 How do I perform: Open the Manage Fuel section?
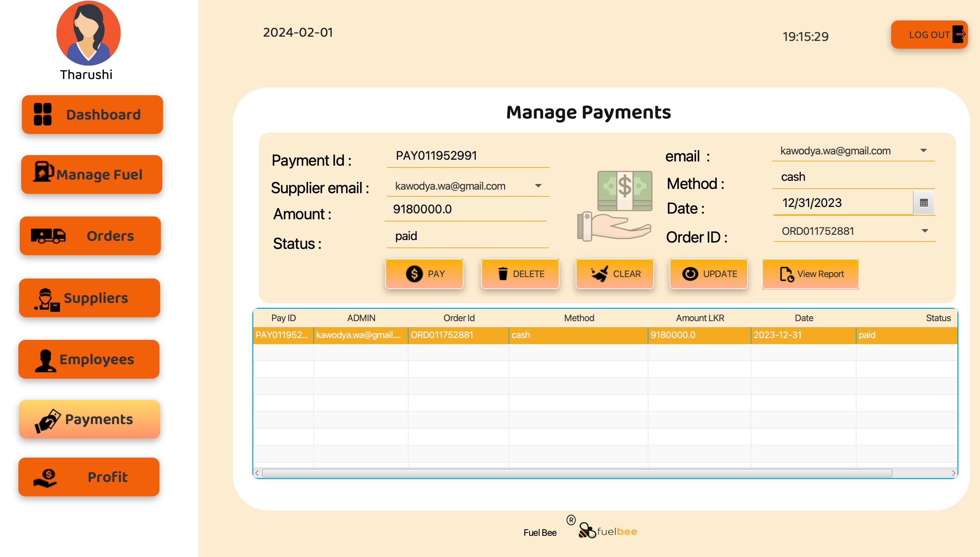click(x=92, y=175)
